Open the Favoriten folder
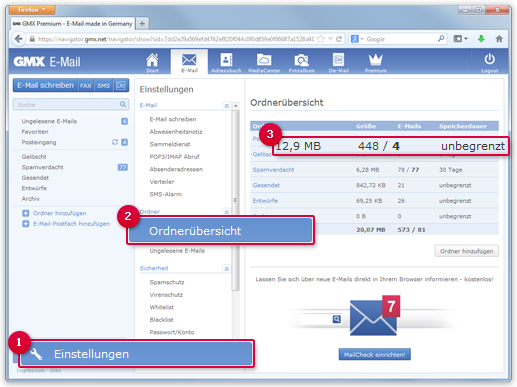This screenshot has width=517, height=387. [x=35, y=132]
